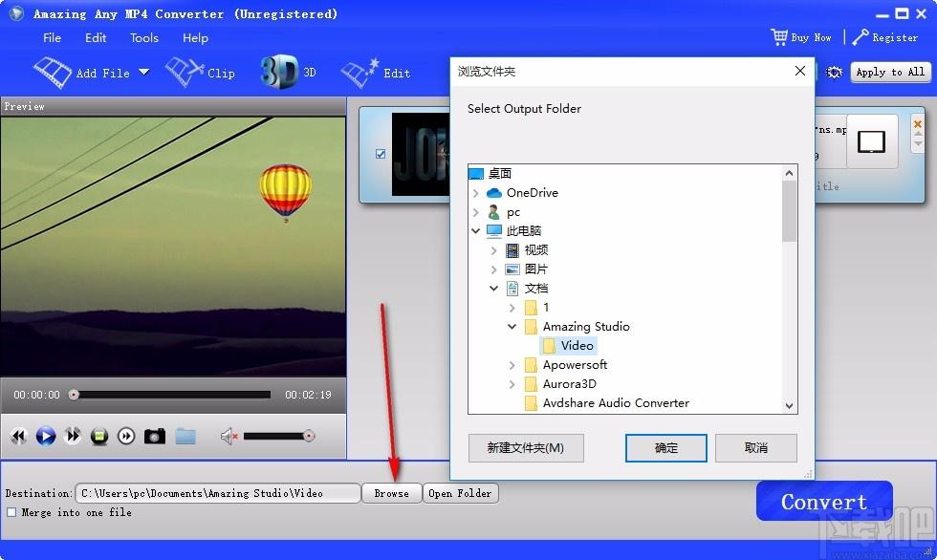The image size is (937, 560).
Task: Cancel with the 取消 button
Action: tap(756, 448)
